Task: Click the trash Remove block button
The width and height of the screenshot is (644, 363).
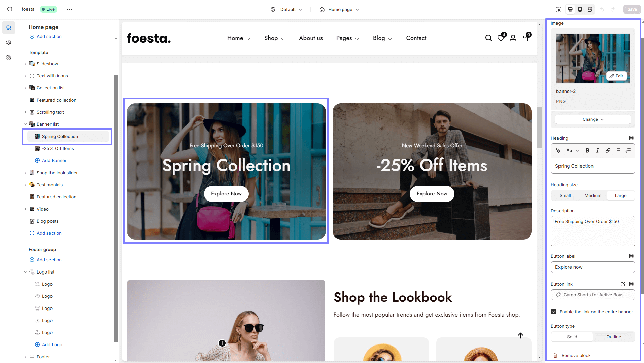Action: coord(572,355)
